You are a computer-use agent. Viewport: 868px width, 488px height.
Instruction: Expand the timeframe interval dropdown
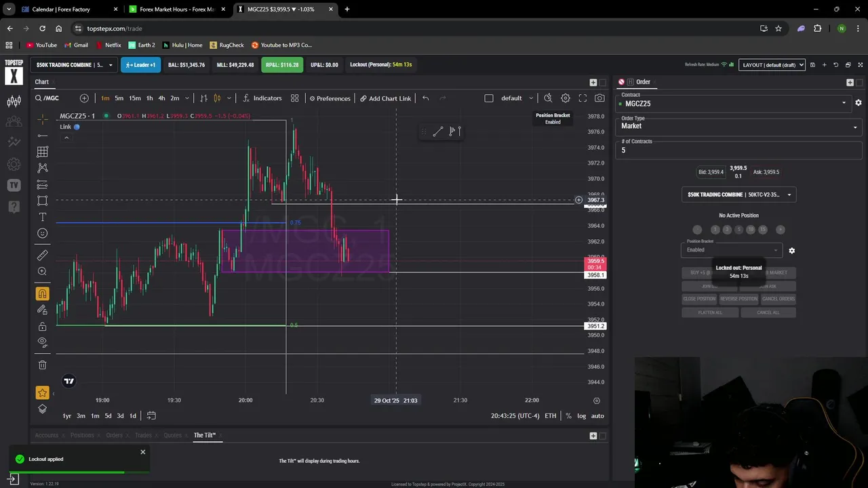tap(187, 98)
